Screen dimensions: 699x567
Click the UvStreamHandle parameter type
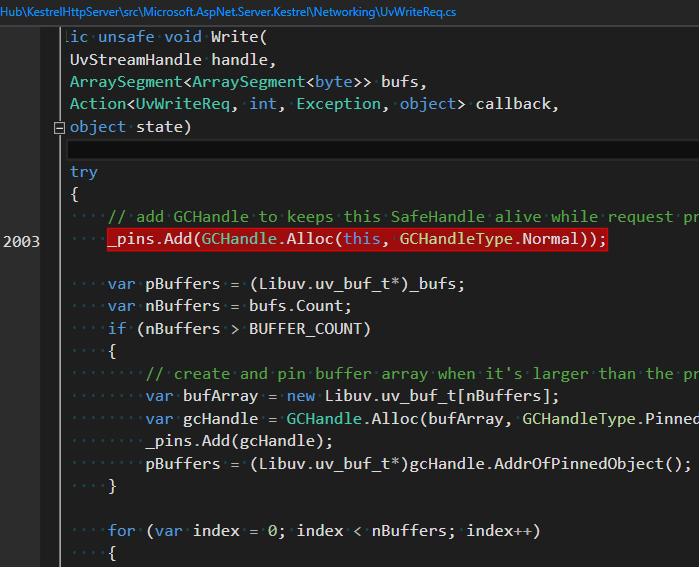pos(136,60)
